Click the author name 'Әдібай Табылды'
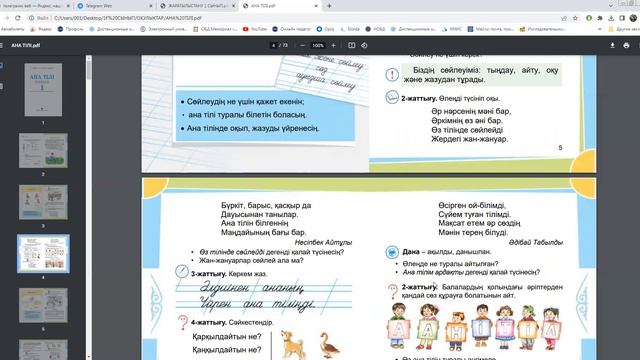The height and width of the screenshot is (360, 640). 536,242
